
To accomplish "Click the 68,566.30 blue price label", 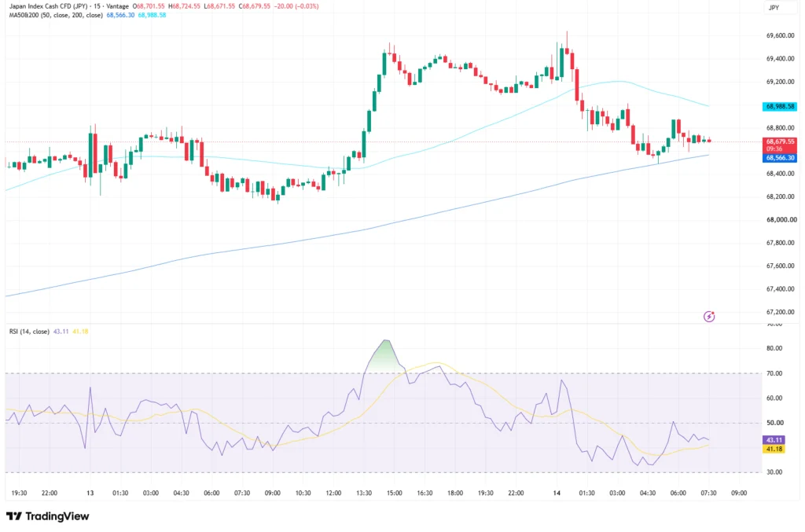I will [x=780, y=158].
